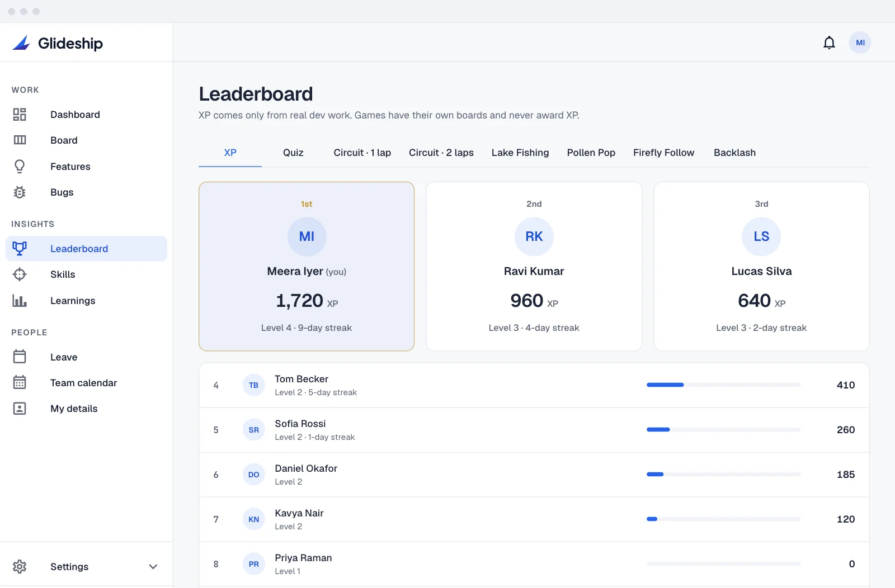The width and height of the screenshot is (895, 588).
Task: Click Lucas Silva's LS avatar
Action: [x=761, y=236]
